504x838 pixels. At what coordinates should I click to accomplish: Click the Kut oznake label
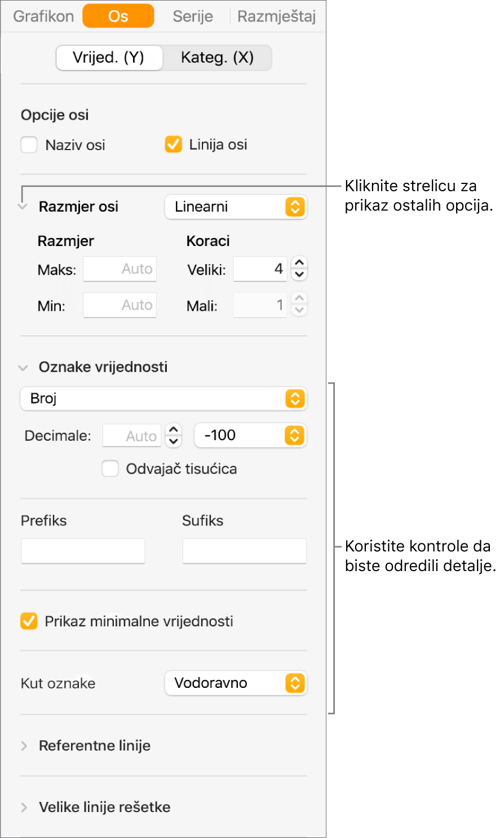pyautogui.click(x=58, y=683)
